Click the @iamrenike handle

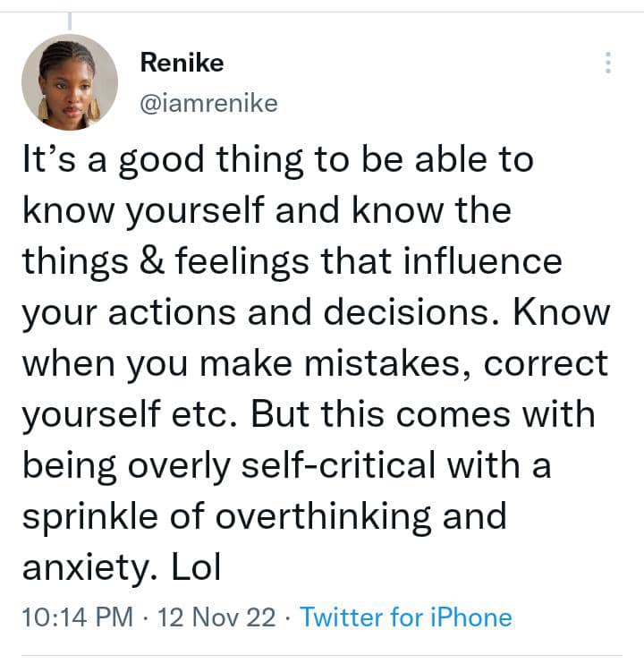point(208,104)
